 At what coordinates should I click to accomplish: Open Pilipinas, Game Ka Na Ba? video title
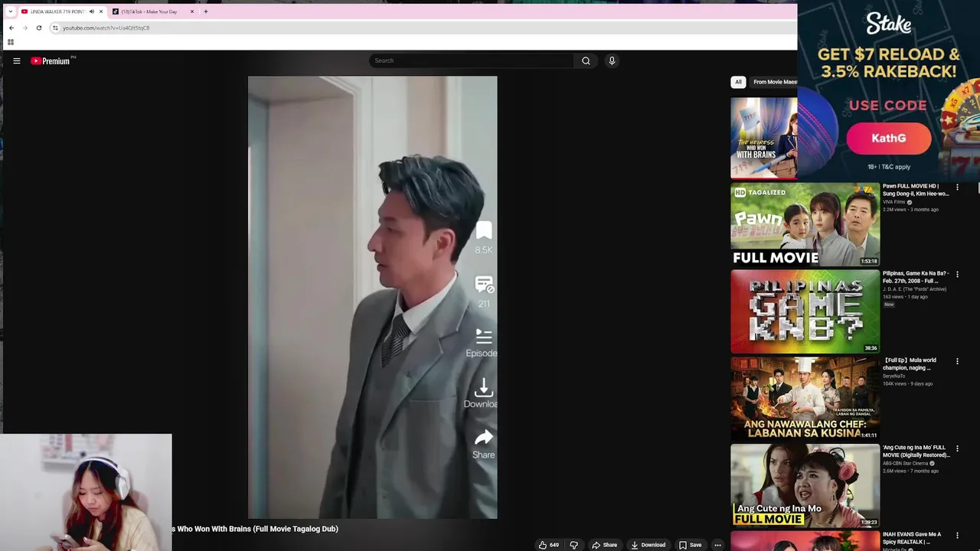tap(916, 277)
